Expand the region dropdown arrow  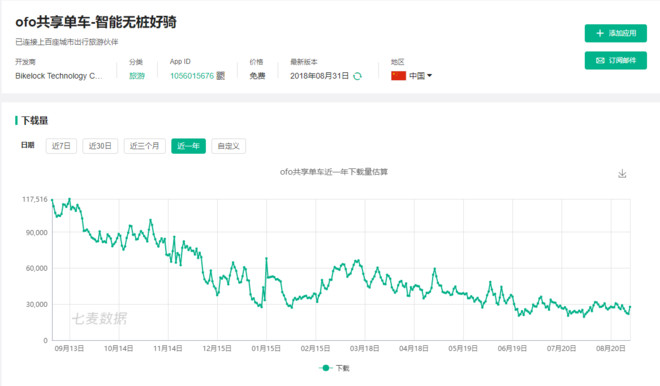click(429, 76)
